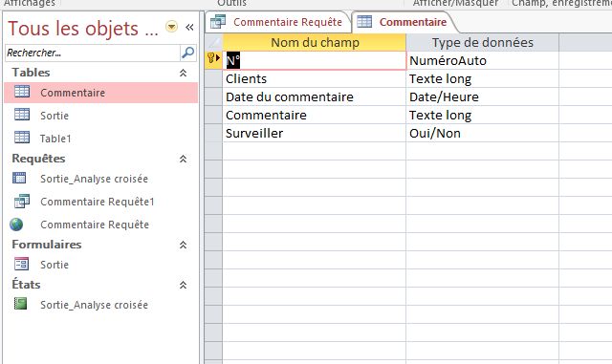
Task: Click the Type de données column header
Action: point(482,43)
